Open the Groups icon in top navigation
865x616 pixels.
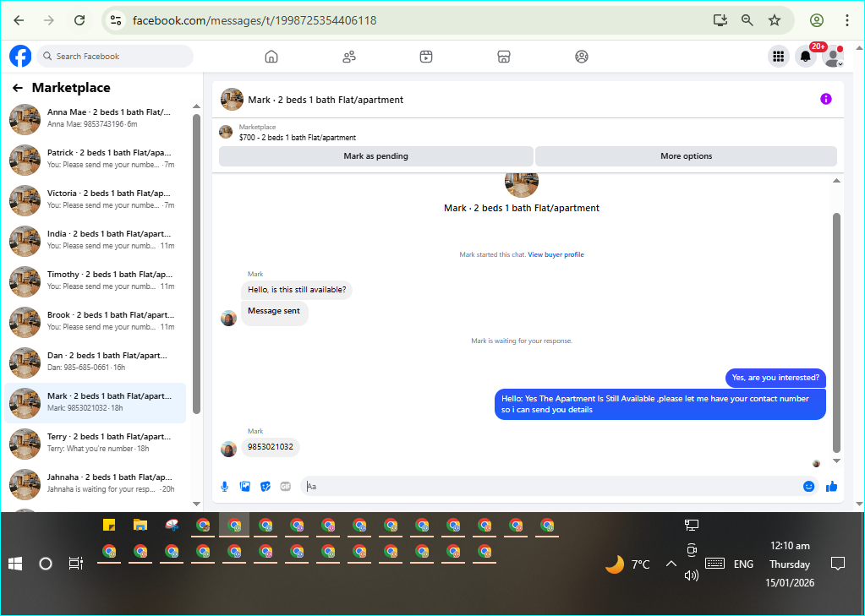[x=582, y=57]
